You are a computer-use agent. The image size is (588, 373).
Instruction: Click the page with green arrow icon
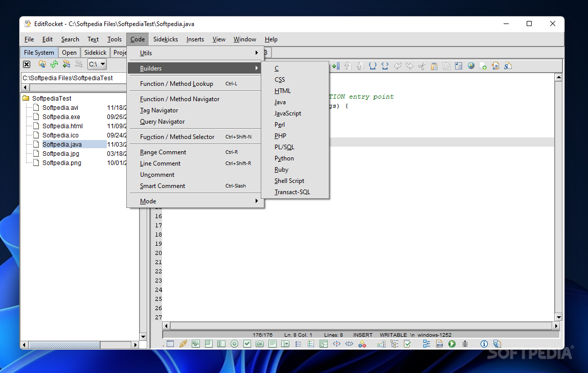click(x=483, y=66)
